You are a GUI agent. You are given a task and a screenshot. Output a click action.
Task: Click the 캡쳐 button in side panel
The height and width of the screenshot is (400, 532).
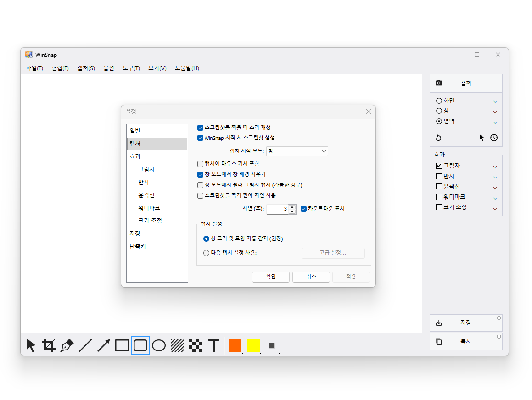[x=466, y=83]
